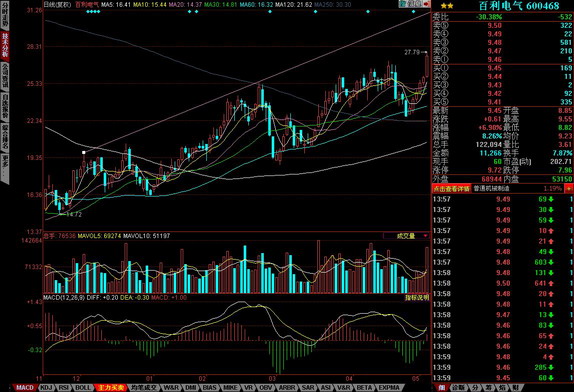Open 自选报价 vertical sidebar tab
Screen dimensions: 574x392
[x=5, y=106]
